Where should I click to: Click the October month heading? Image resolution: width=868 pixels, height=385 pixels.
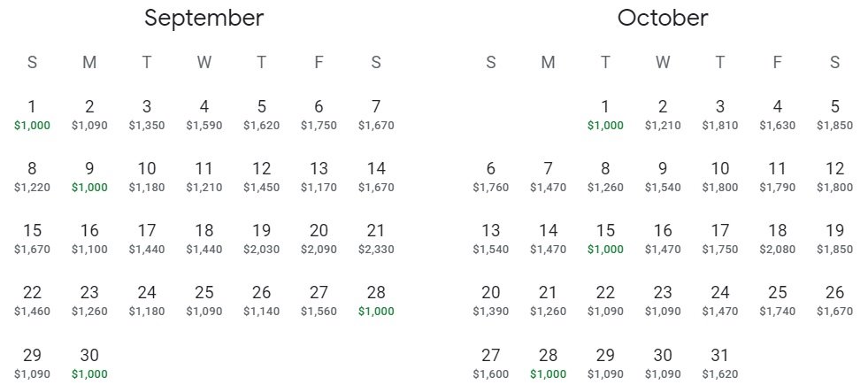click(x=663, y=18)
